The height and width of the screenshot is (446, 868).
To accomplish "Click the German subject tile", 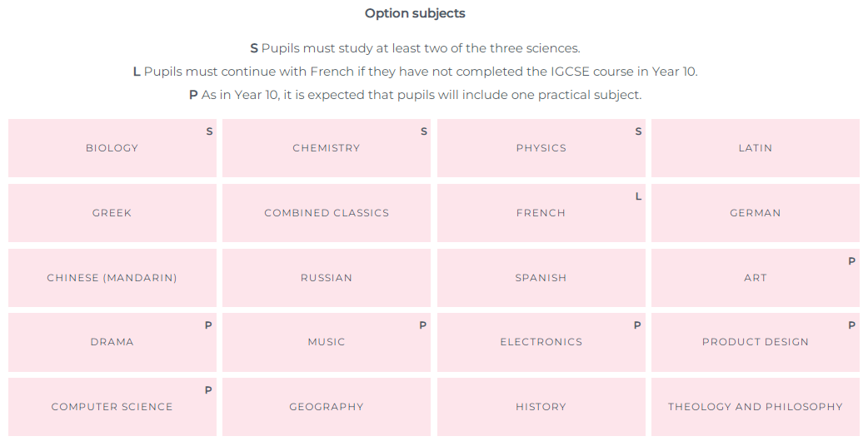I will pos(756,213).
